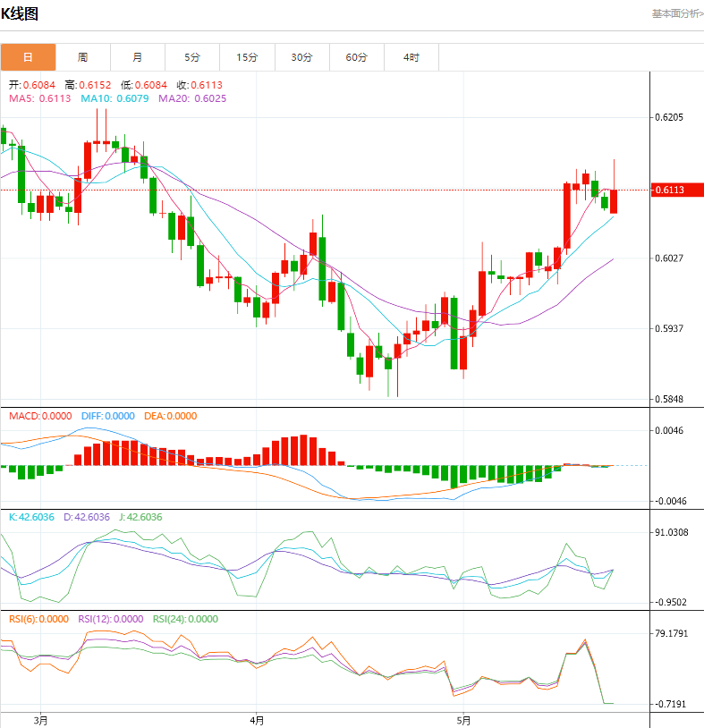Open the 基本面分析 link
The width and height of the screenshot is (704, 728).
tap(676, 13)
